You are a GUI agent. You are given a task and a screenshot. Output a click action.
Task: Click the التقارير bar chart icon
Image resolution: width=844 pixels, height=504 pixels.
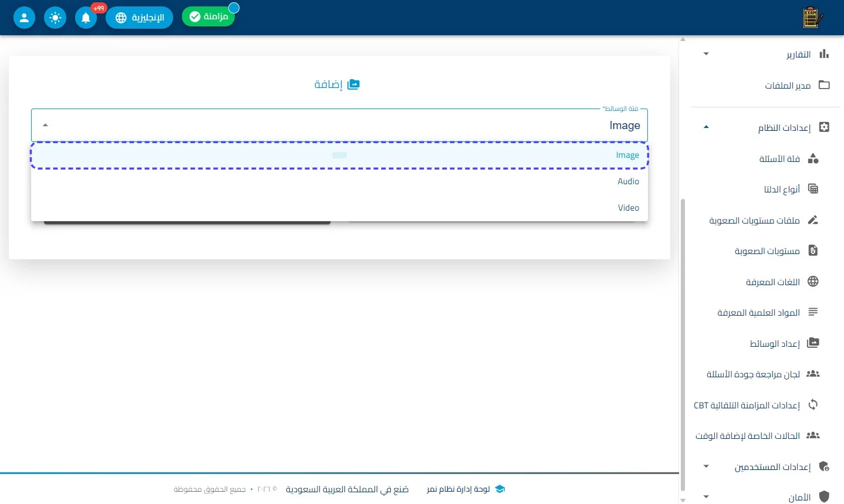pos(824,54)
